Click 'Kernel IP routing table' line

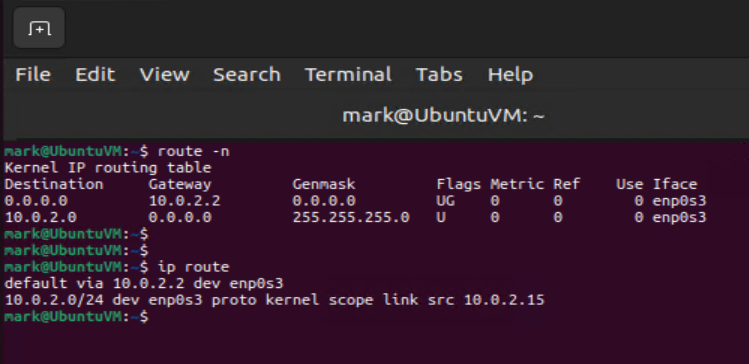107,168
